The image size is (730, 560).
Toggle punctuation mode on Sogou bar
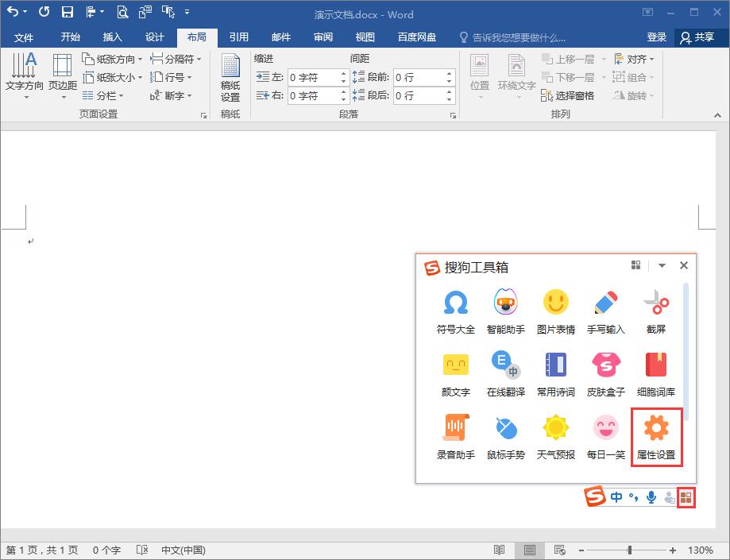point(633,496)
